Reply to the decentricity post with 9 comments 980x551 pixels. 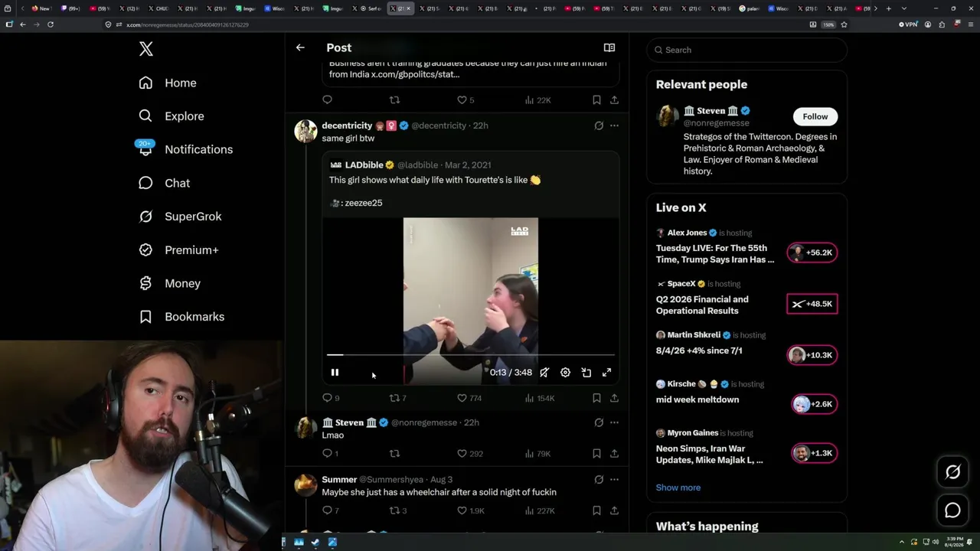[331, 398]
